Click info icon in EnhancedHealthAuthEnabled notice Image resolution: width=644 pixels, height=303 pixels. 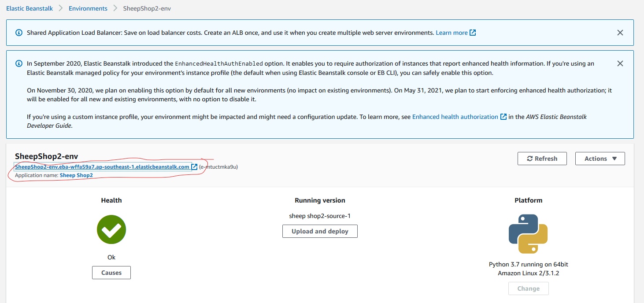coord(19,63)
